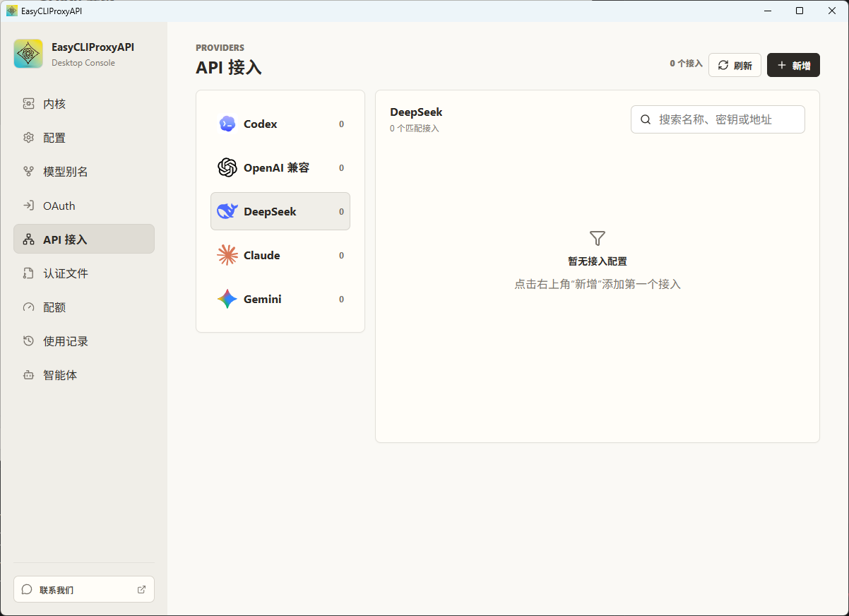Viewport: 849px width, 616px height.
Task: Click the 点击右上角“新增”添加第一个接入 hint
Action: (598, 284)
